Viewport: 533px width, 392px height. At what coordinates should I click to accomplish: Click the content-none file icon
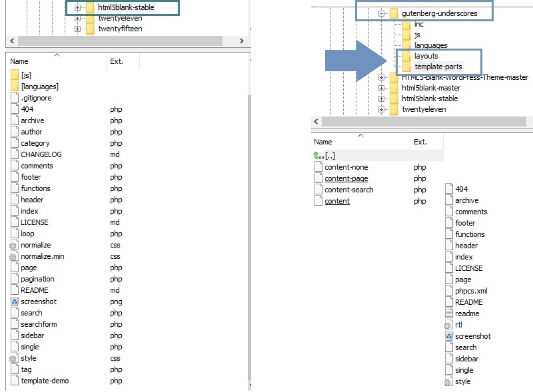pos(318,167)
